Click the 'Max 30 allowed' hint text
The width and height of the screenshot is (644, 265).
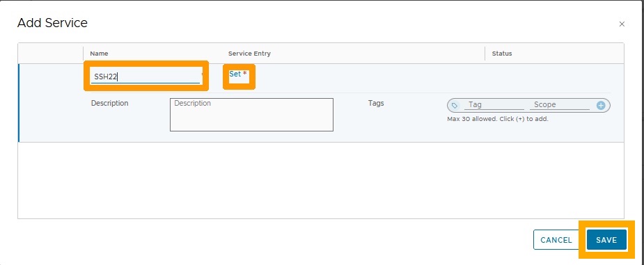(x=497, y=119)
